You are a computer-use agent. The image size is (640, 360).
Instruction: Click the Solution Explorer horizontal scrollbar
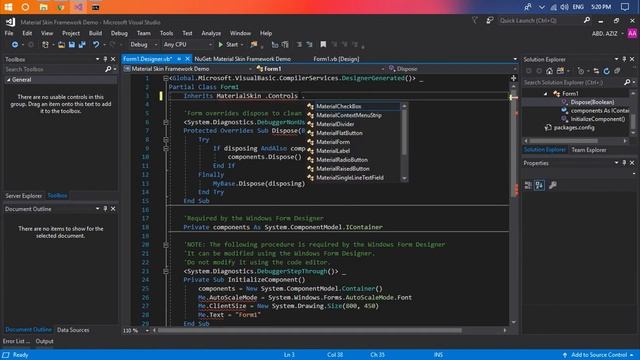coord(563,141)
